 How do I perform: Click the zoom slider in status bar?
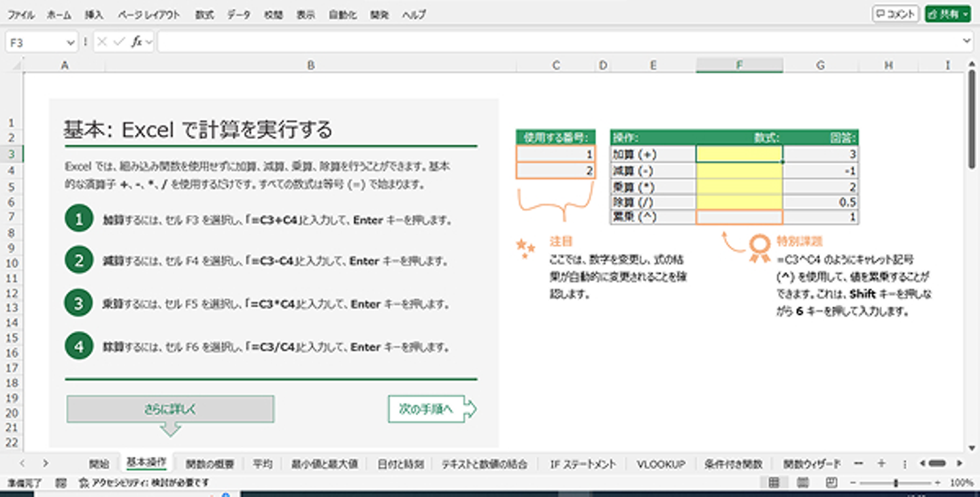pyautogui.click(x=896, y=483)
